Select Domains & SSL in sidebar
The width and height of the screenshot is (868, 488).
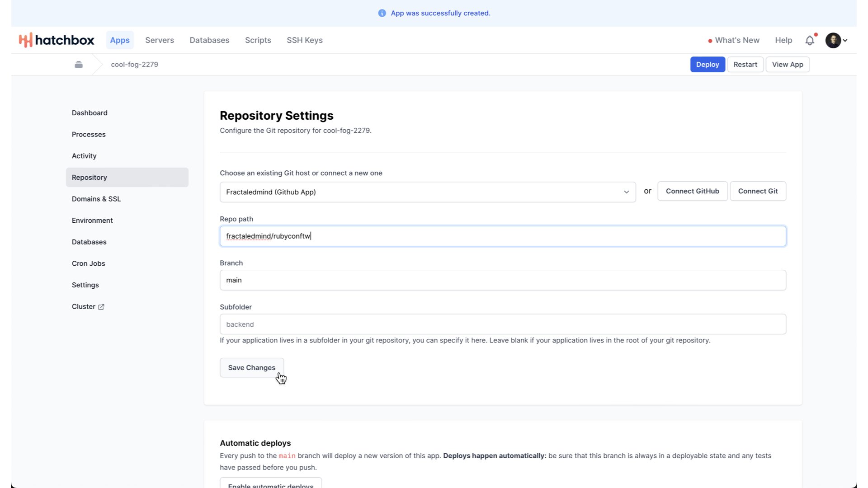[96, 199]
